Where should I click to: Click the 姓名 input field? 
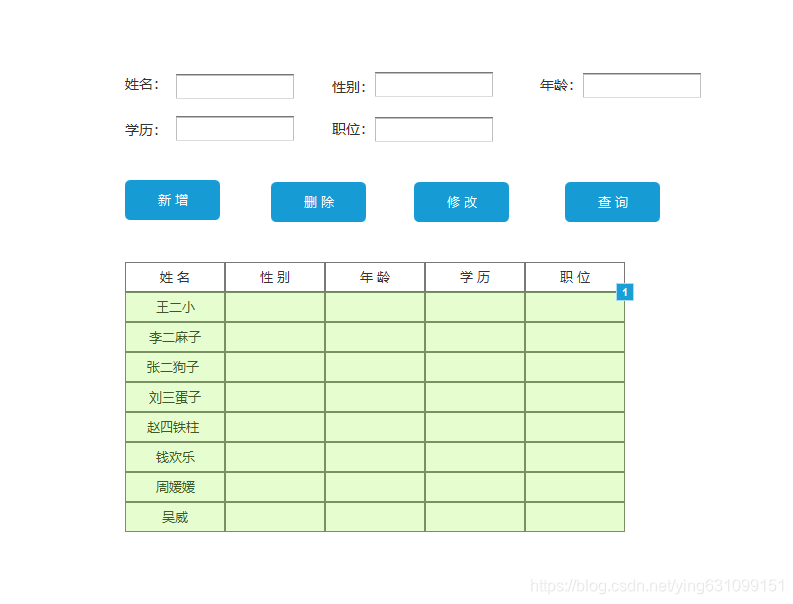coord(235,87)
